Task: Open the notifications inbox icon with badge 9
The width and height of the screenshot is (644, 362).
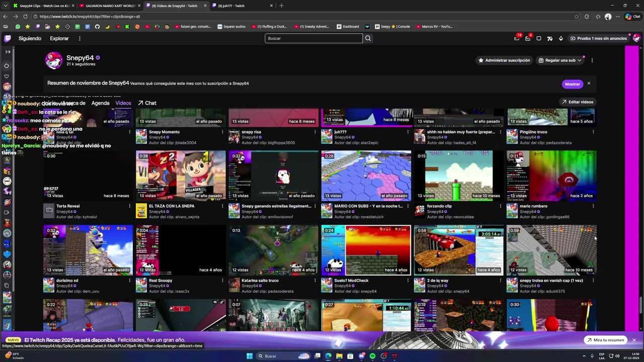Action: [x=527, y=38]
